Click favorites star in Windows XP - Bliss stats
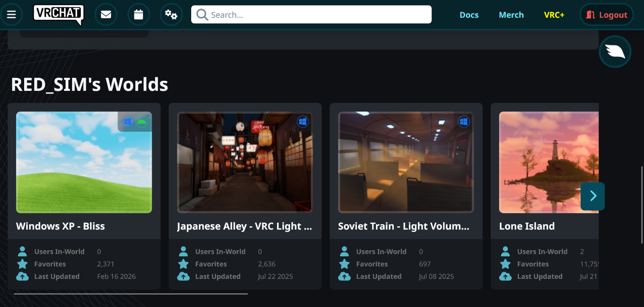The image size is (644, 307). [23, 264]
